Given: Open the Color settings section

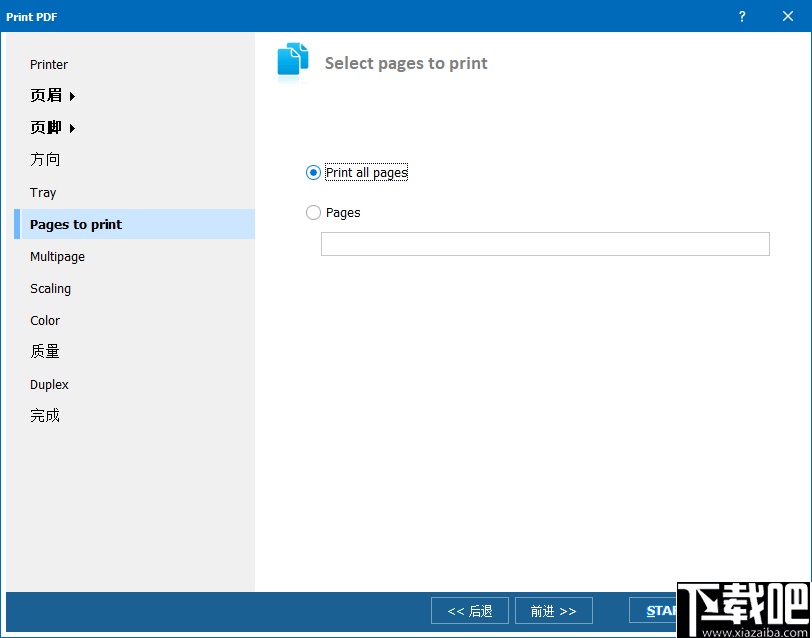Looking at the screenshot, I should click(45, 320).
